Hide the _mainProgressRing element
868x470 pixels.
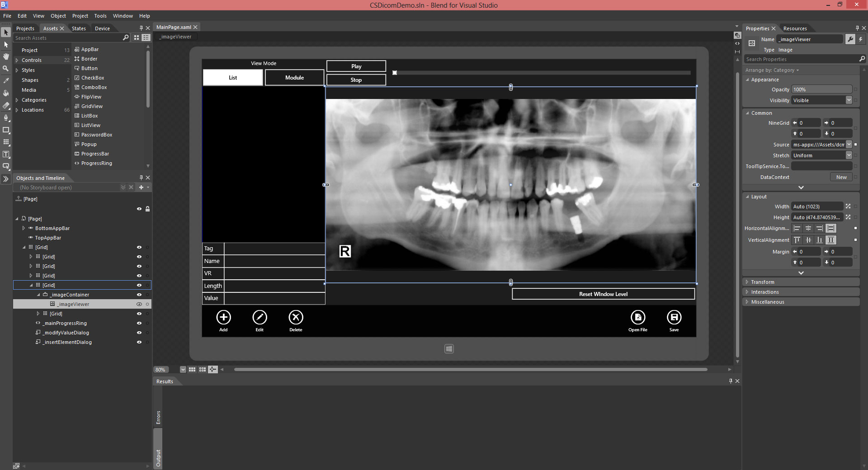pos(139,323)
